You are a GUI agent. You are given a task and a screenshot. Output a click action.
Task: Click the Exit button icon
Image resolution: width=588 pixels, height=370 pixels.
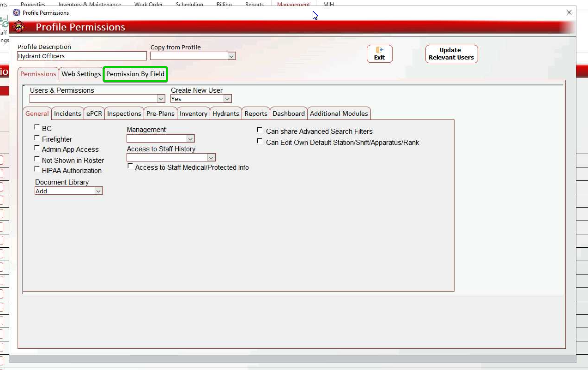(380, 50)
